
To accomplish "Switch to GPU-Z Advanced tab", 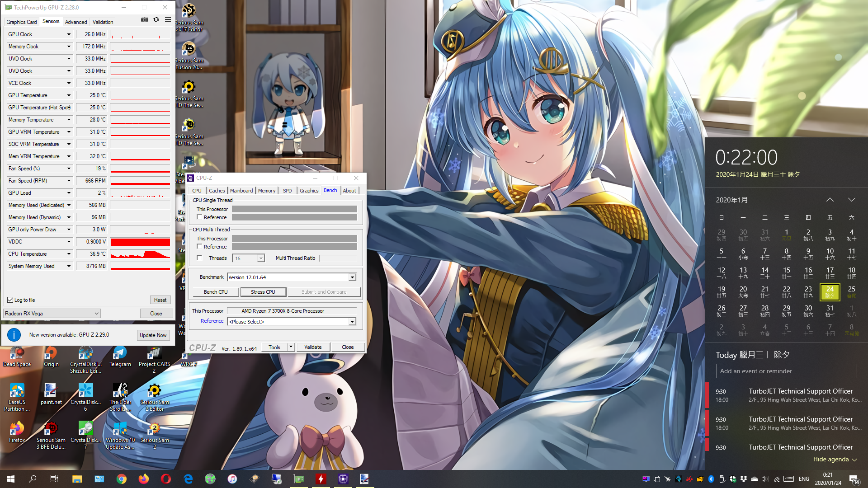I will 76,22.
